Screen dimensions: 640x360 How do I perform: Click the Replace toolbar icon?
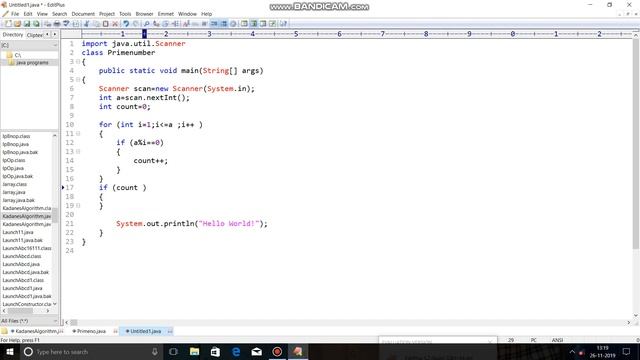click(156, 24)
